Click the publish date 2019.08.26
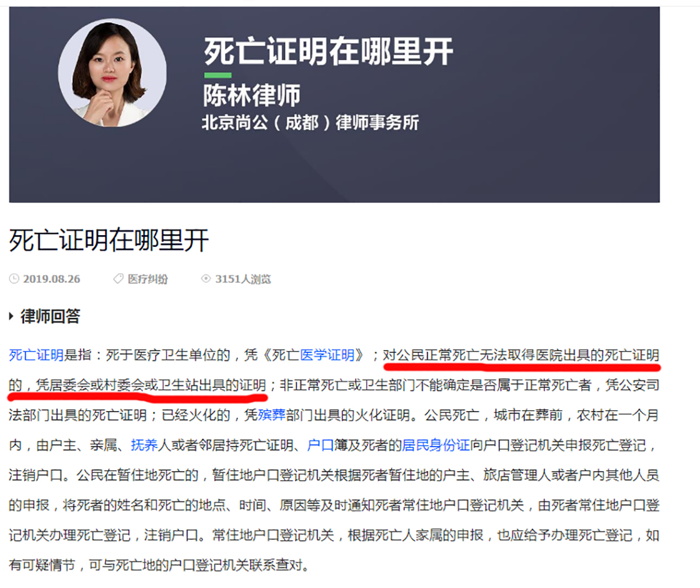 point(51,279)
